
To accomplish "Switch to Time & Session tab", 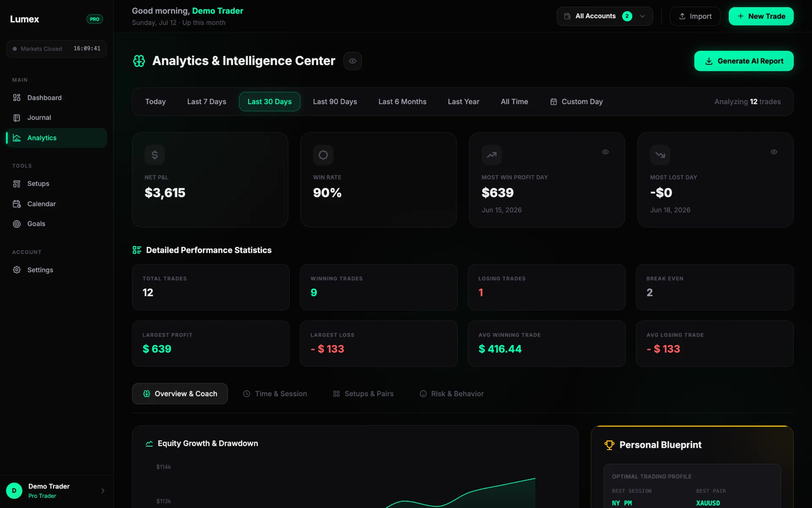I will point(275,394).
